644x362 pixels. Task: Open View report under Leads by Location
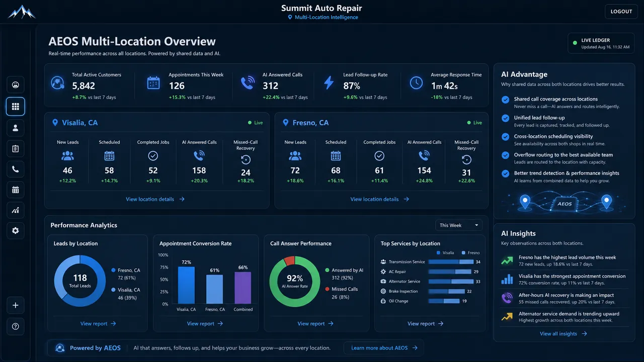pos(98,324)
